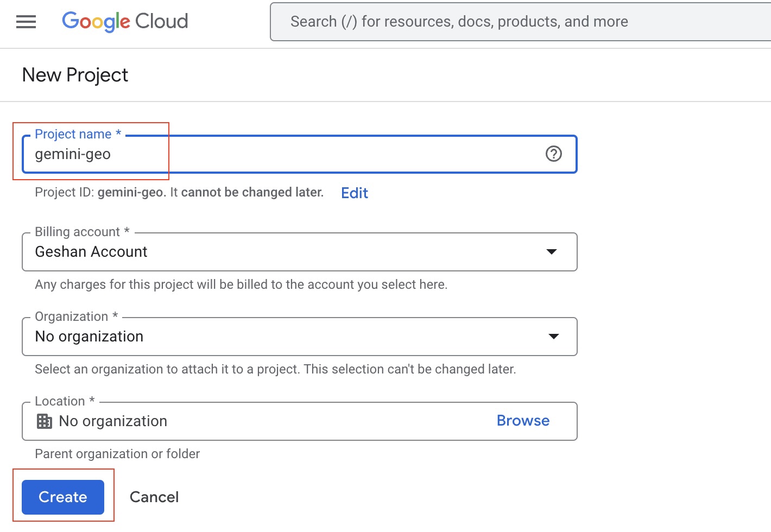Click Cancel to discard the project
This screenshot has height=532, width=771.
pos(154,497)
